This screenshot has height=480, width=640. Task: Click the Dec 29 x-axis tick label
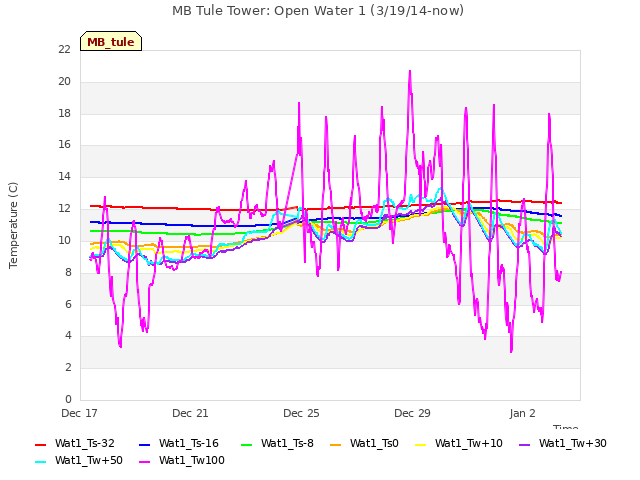click(412, 413)
